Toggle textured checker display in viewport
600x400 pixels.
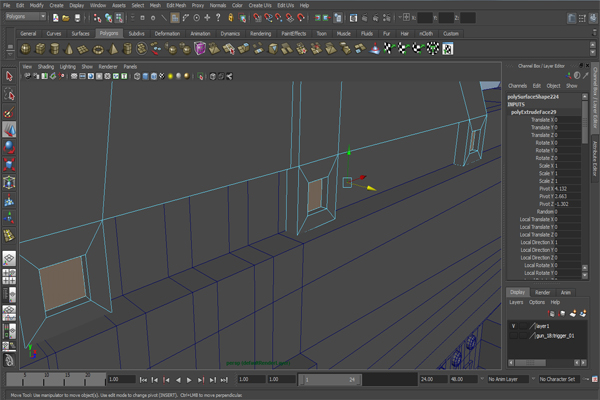point(162,76)
